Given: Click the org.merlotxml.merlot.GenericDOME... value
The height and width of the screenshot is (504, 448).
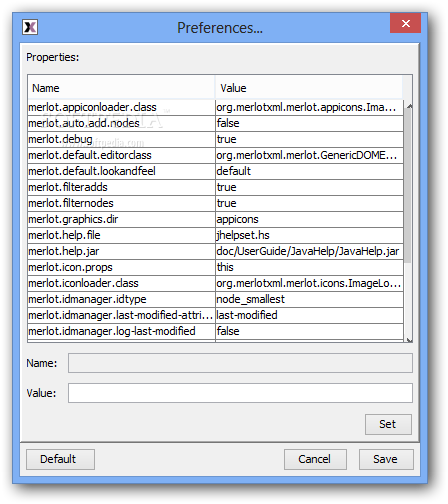Looking at the screenshot, I should pos(309,155).
